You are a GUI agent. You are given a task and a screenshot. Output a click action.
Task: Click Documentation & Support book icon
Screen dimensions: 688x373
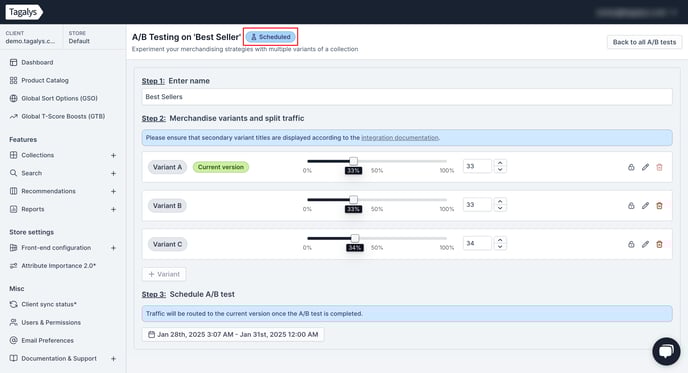[14, 358]
